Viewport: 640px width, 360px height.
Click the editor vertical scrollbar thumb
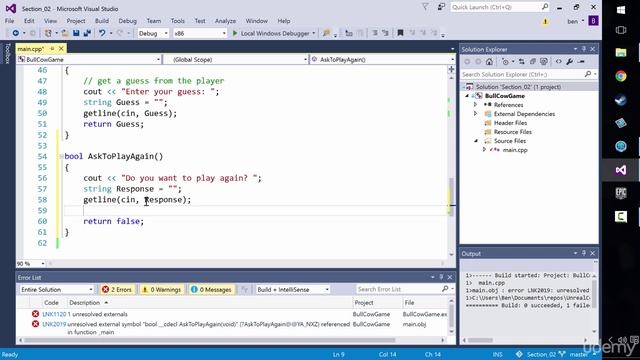coord(451,197)
